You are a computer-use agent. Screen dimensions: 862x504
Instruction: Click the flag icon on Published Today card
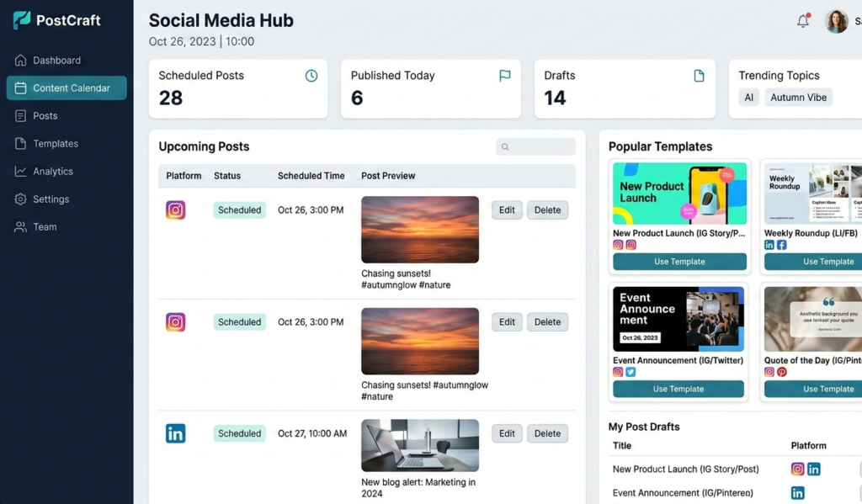[x=504, y=75]
